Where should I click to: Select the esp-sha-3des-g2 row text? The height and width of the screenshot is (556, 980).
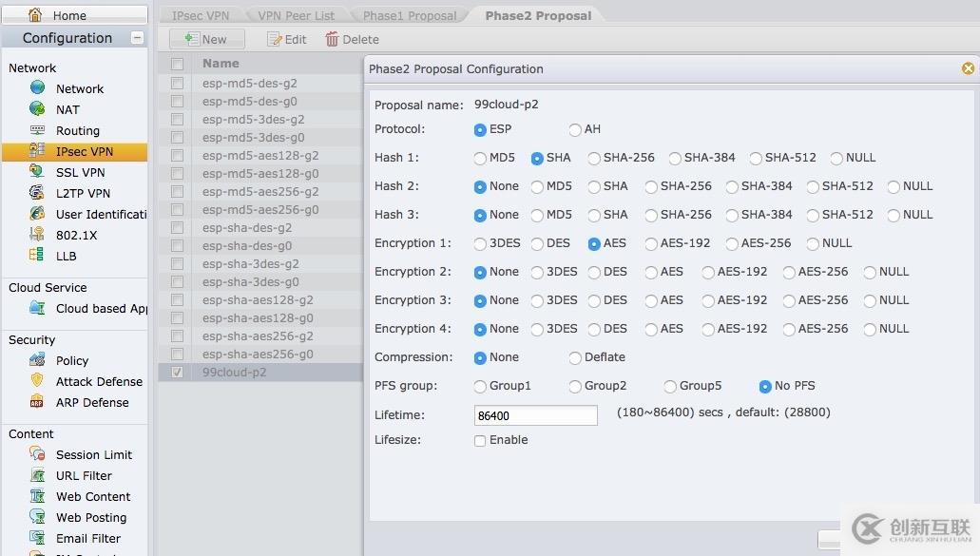(x=251, y=263)
